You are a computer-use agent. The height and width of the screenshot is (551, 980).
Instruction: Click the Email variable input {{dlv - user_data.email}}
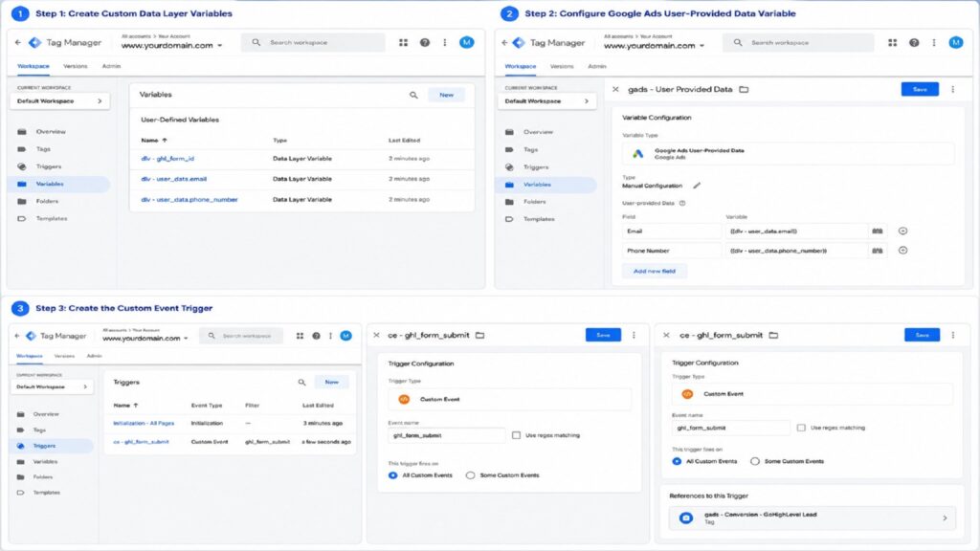[x=797, y=231]
